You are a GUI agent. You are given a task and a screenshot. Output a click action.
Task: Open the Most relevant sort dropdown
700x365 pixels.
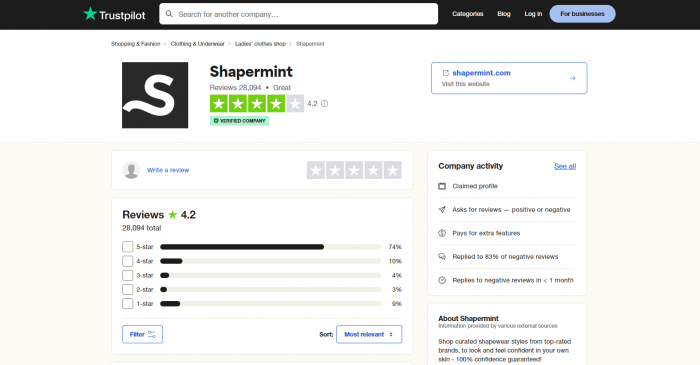(x=369, y=334)
